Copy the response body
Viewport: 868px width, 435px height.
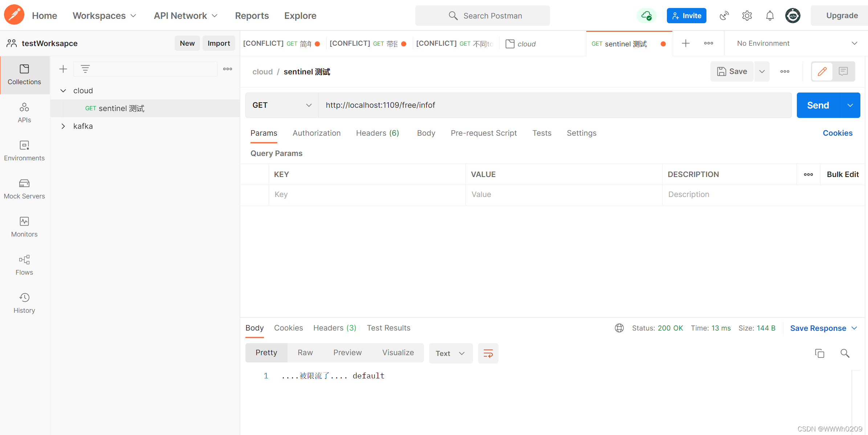point(819,353)
